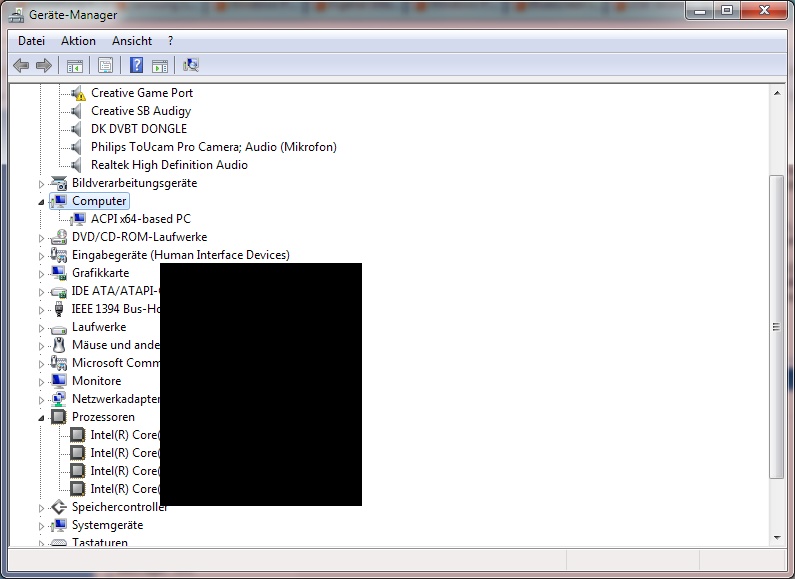795x579 pixels.
Task: Click the Computer category monitor icon
Action: pyautogui.click(x=59, y=201)
